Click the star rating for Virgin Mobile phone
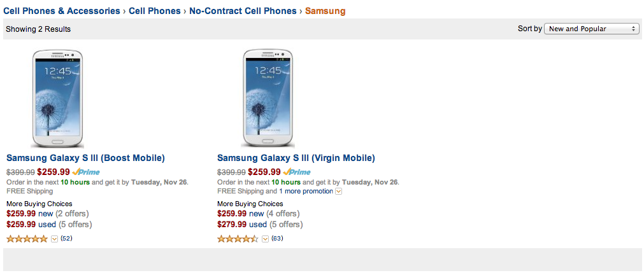Screen dimensions: 644x273 [x=238, y=239]
